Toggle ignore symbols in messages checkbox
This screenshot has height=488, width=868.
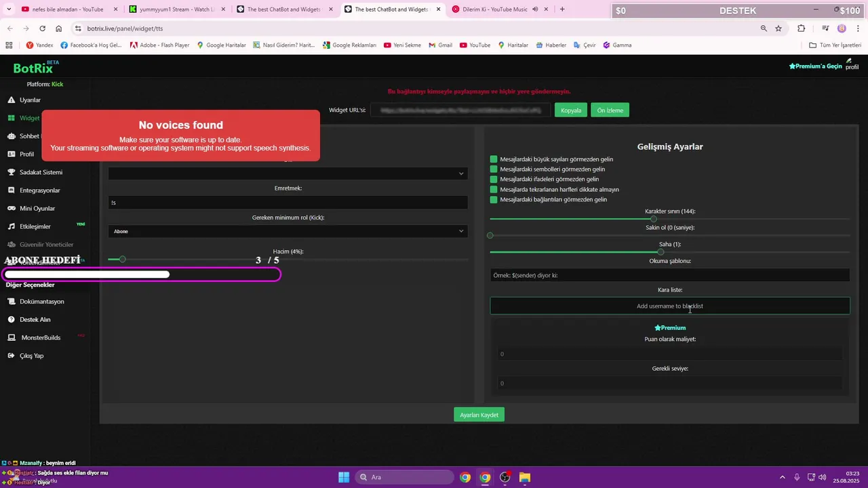click(x=494, y=169)
